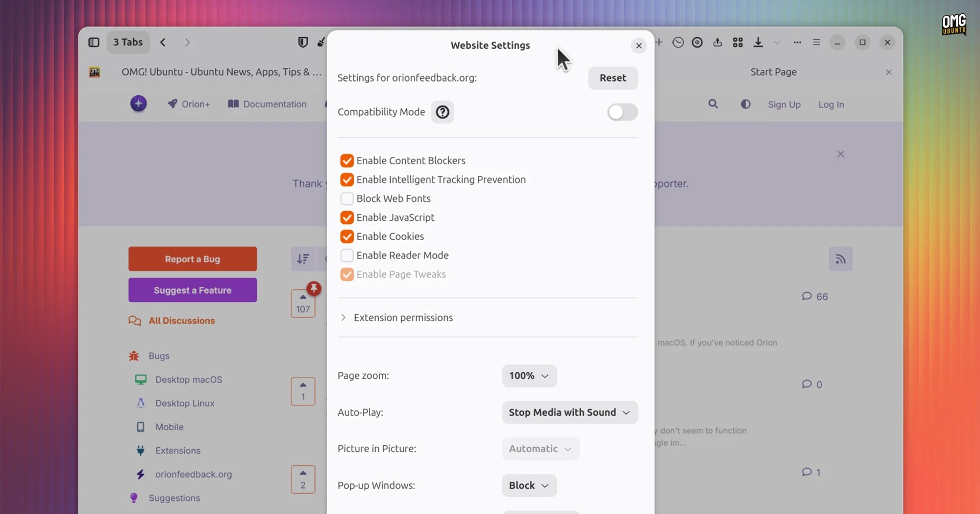This screenshot has height=514, width=980.
Task: Open the hamburger main menu
Action: point(816,42)
